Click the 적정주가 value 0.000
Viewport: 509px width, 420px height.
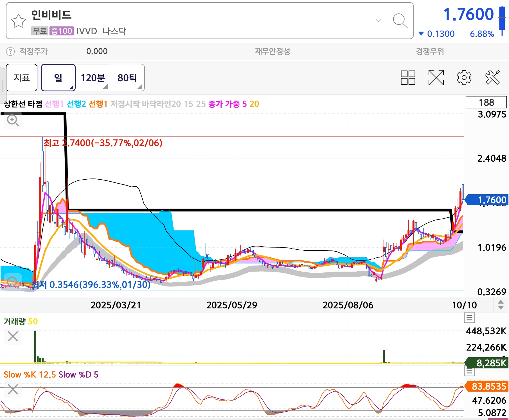tap(97, 51)
